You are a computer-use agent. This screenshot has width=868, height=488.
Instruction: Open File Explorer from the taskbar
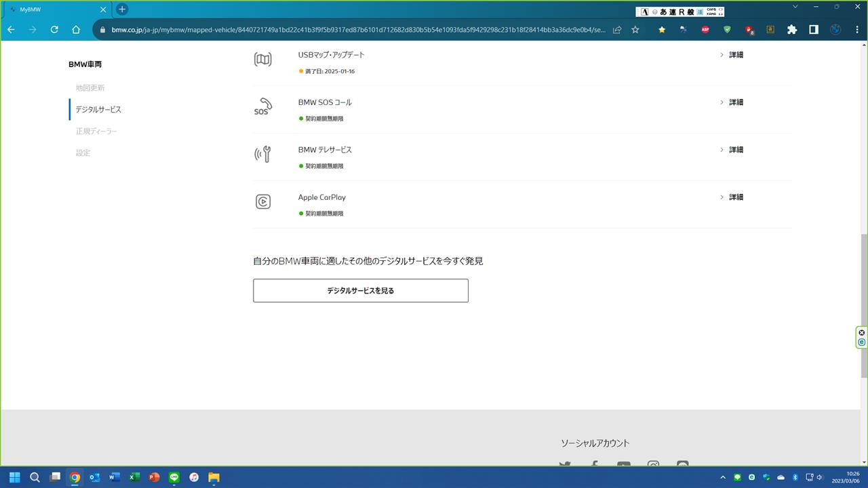pos(214,477)
